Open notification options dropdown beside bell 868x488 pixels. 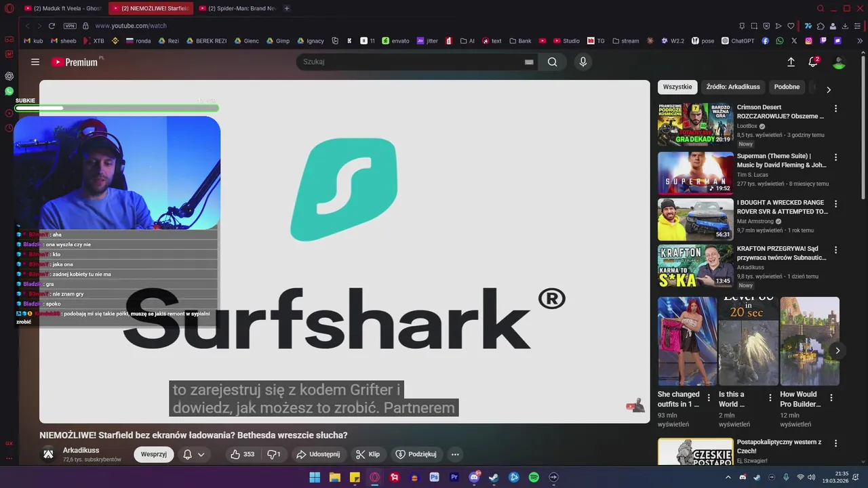point(201,455)
